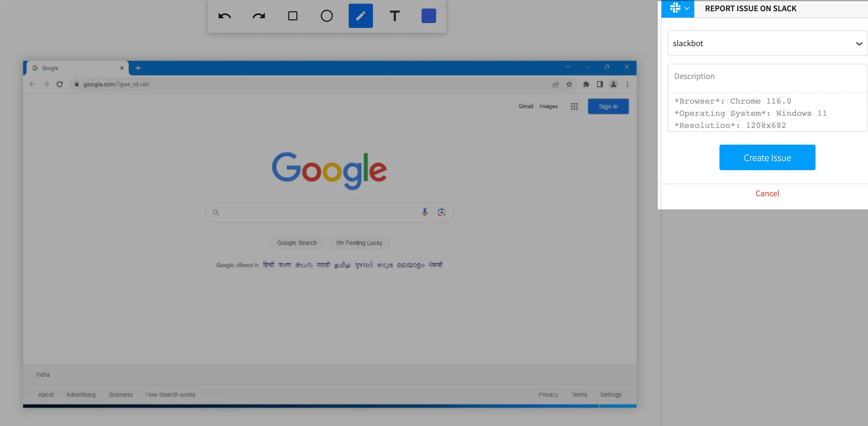Viewport: 868px width, 426px height.
Task: Toggle the pencil draw tool
Action: click(361, 16)
